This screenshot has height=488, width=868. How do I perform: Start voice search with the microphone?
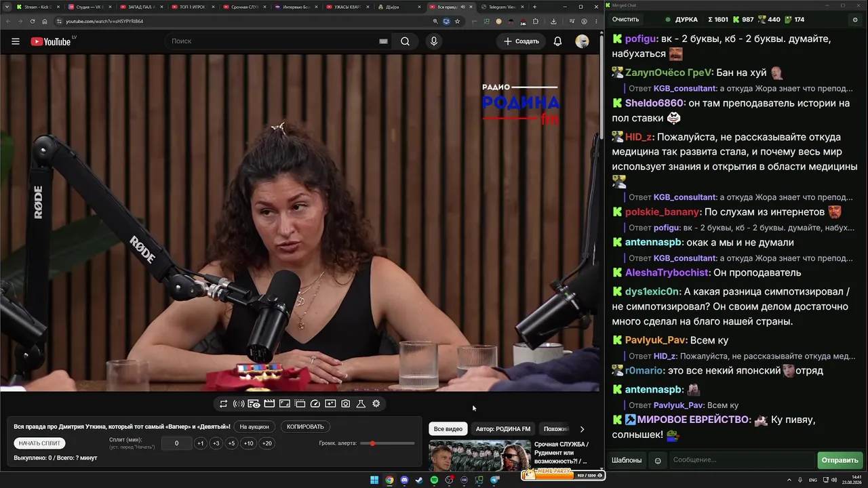[x=434, y=41]
